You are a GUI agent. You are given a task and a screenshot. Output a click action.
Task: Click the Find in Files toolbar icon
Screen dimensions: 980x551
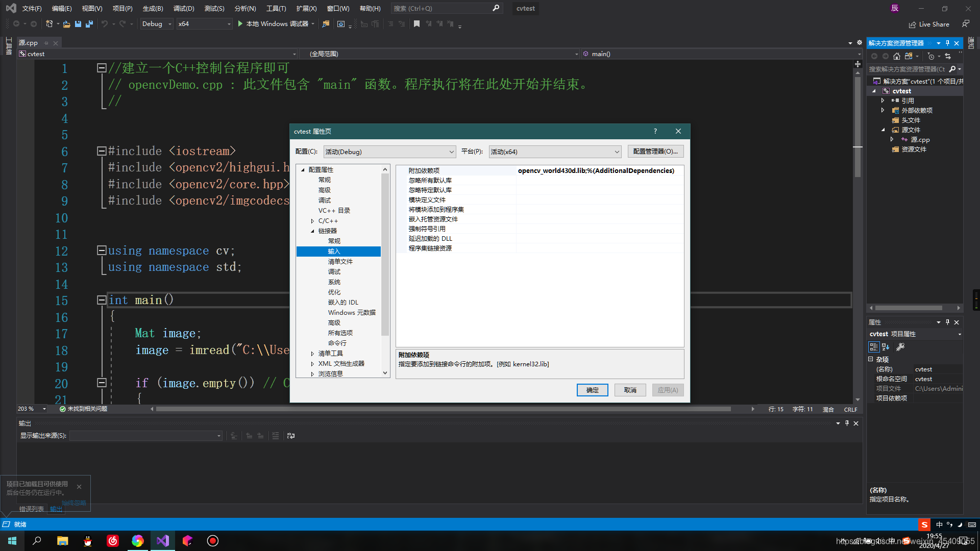pyautogui.click(x=326, y=24)
